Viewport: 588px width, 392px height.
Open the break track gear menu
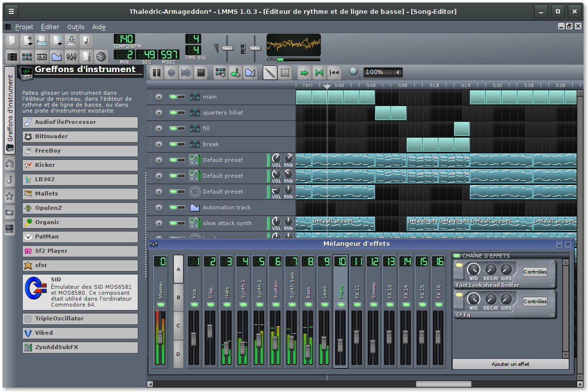pyautogui.click(x=159, y=145)
